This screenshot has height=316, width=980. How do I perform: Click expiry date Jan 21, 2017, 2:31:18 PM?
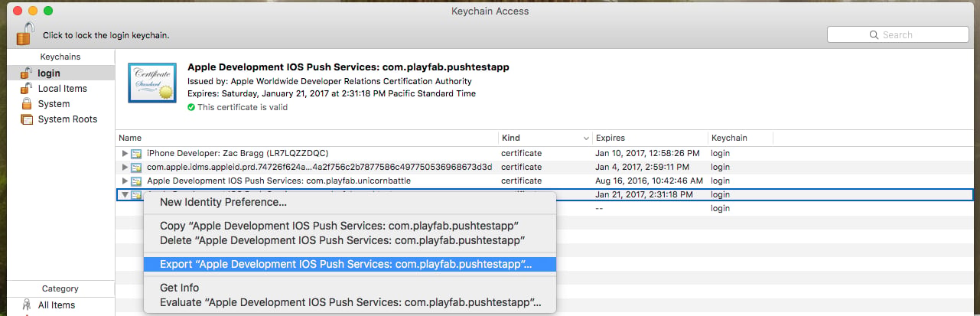[x=644, y=194]
